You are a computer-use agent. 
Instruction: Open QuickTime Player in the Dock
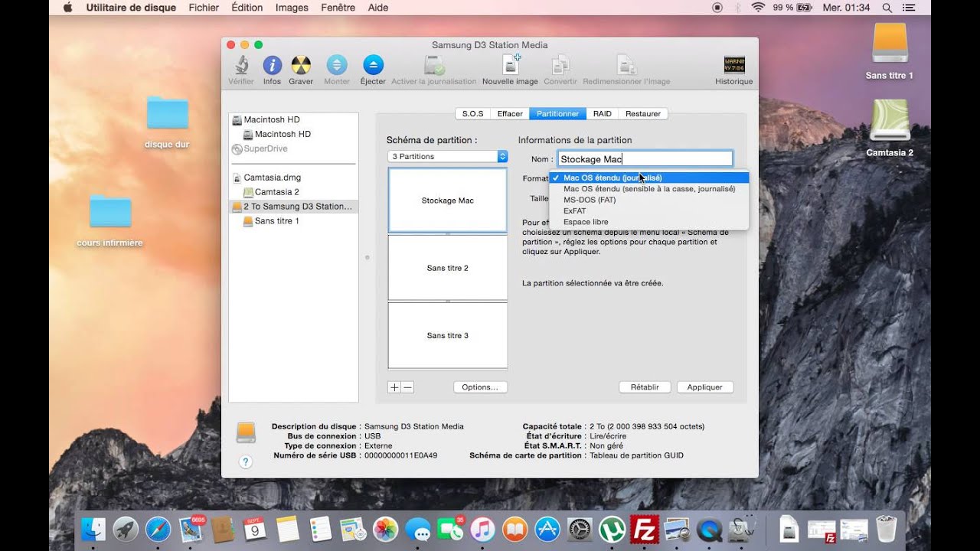click(x=710, y=529)
